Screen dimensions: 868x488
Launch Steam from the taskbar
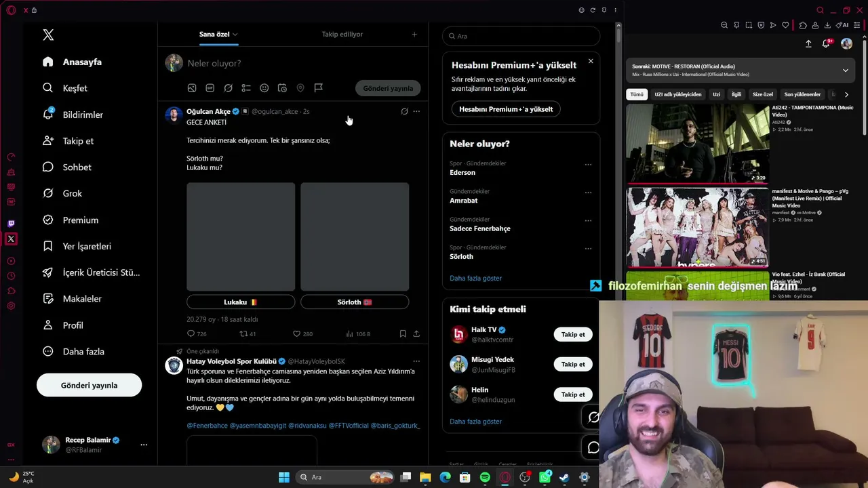pos(564,477)
